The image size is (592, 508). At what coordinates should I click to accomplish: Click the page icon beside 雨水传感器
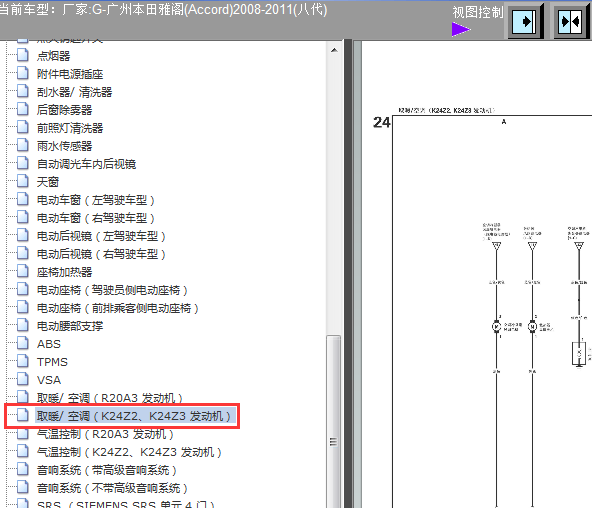[23, 145]
